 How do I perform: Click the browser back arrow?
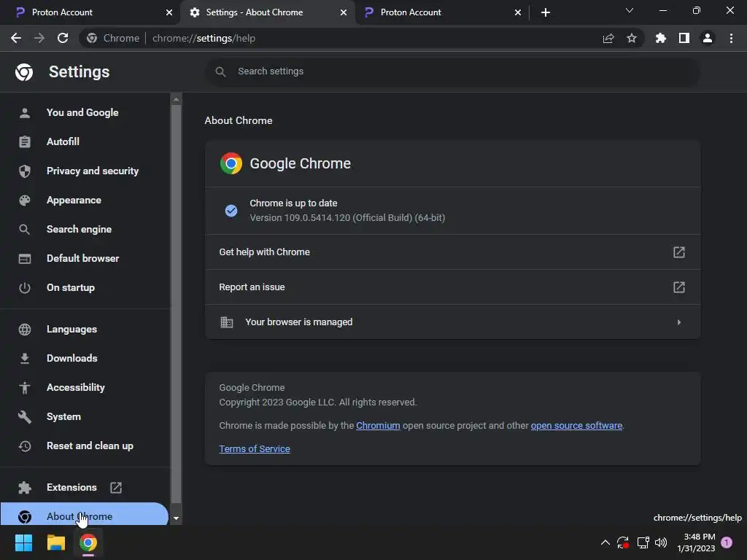(x=16, y=38)
